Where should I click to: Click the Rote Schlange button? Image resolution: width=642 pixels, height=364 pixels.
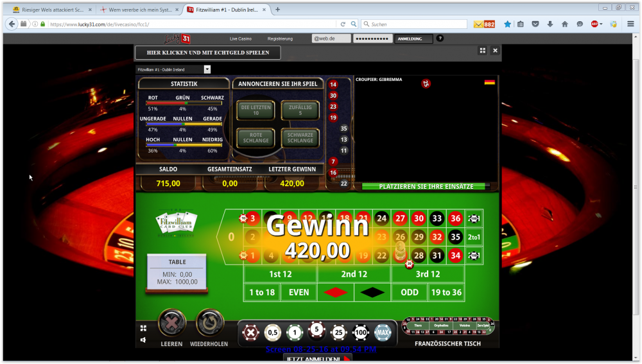tap(256, 137)
